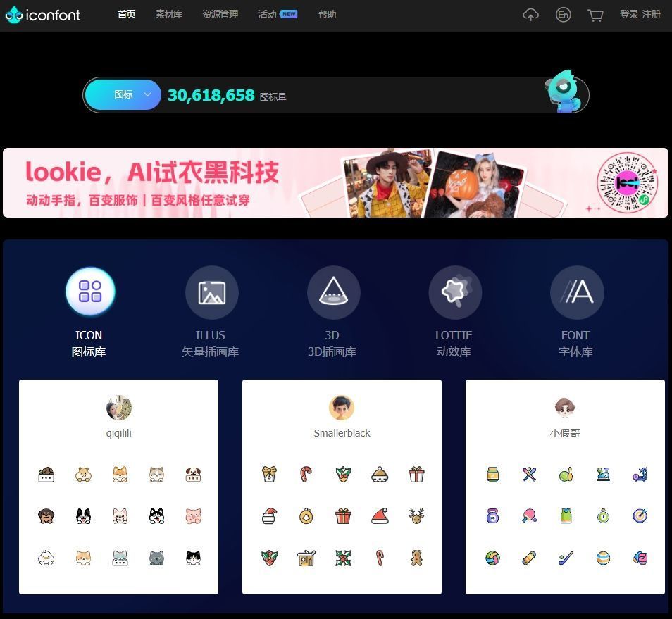Click the ping pong paddle icon
The height and width of the screenshot is (619, 672).
click(x=529, y=516)
